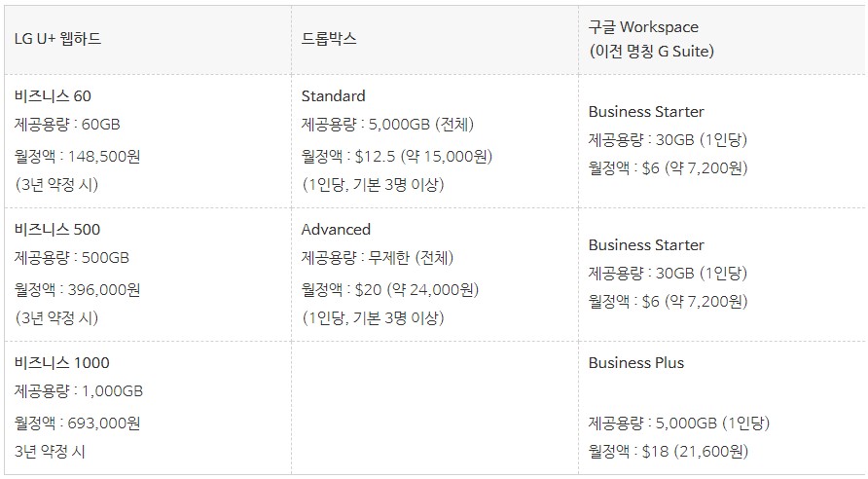This screenshot has height=479, width=868.
Task: Click the 구글 Workspace header text
Action: click(x=643, y=27)
